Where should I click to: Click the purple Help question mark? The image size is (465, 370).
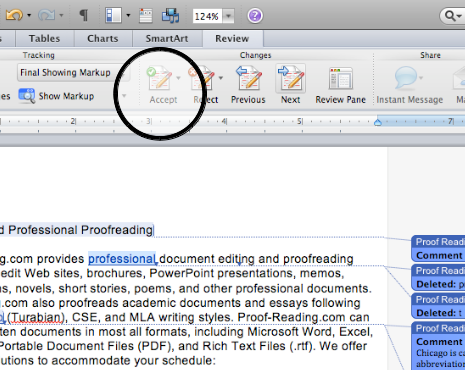point(255,16)
